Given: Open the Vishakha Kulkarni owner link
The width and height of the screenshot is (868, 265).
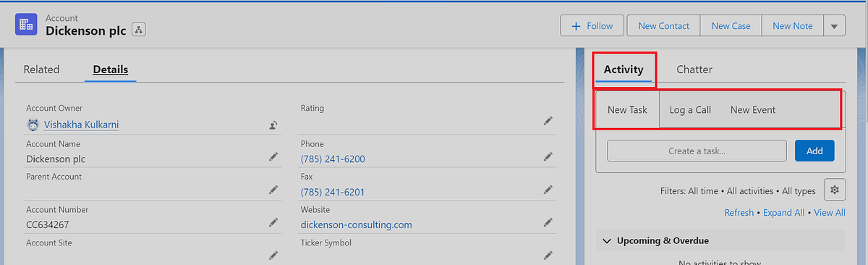Looking at the screenshot, I should (81, 125).
